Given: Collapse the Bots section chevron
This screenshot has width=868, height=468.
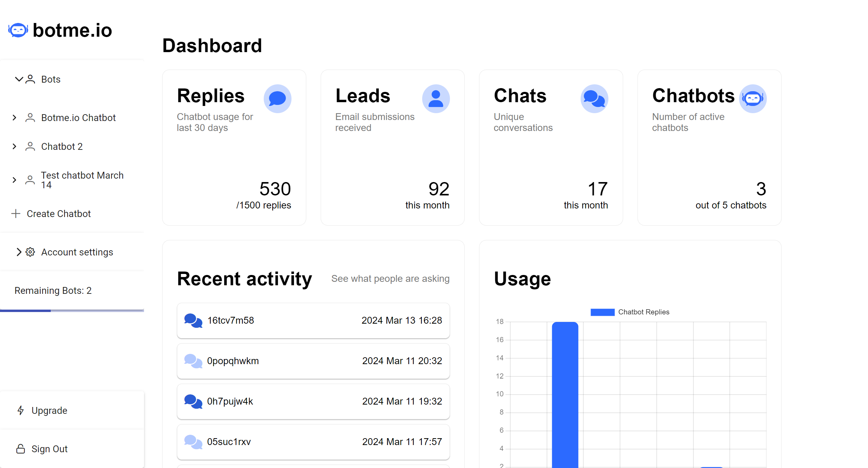Looking at the screenshot, I should point(19,79).
